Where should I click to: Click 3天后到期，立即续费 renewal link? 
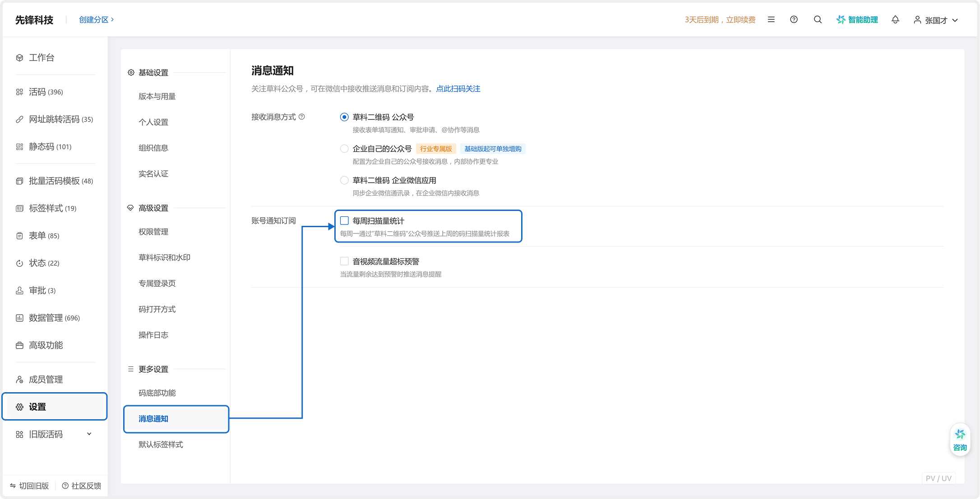[720, 20]
